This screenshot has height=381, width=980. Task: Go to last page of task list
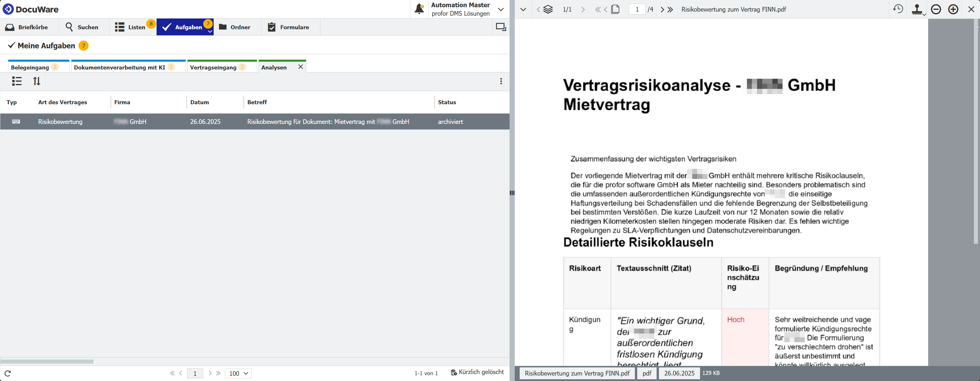pyautogui.click(x=218, y=373)
